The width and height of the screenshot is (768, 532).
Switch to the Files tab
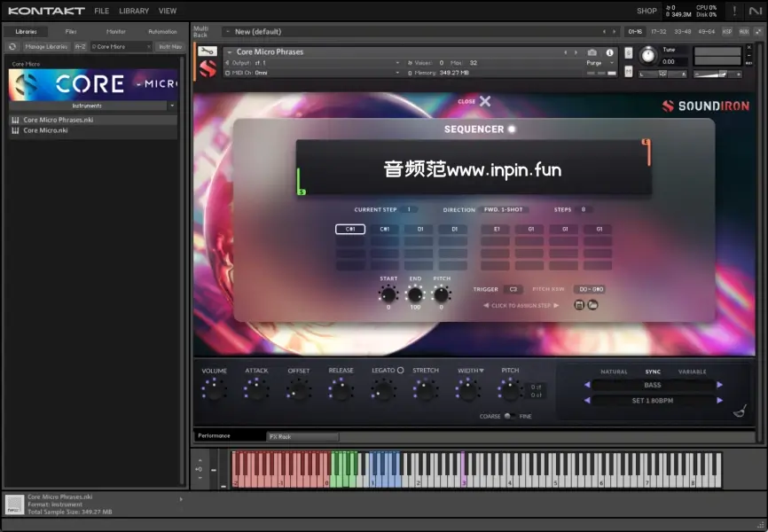coord(71,31)
